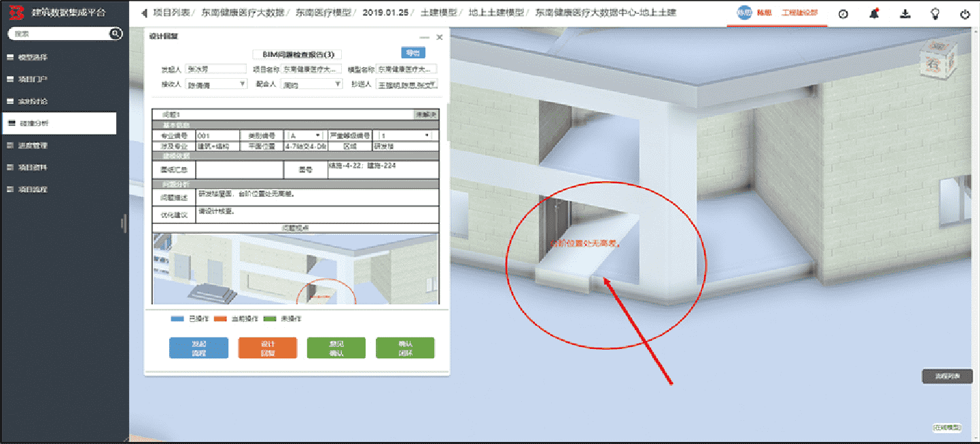Expand the 严重等级编号 dropdown showing 1
The width and height of the screenshot is (980, 444).
click(405, 136)
